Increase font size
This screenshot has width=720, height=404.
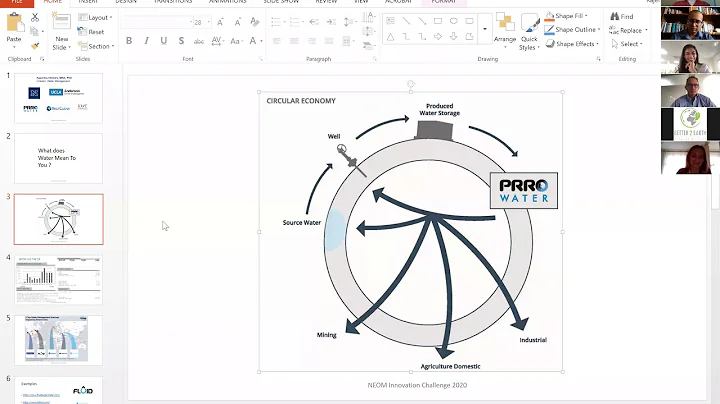click(220, 22)
